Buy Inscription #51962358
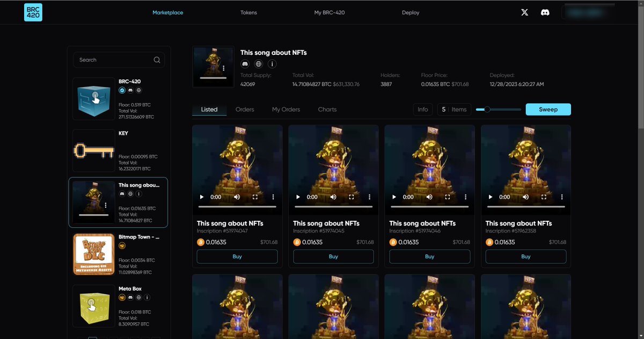The height and width of the screenshot is (339, 644). click(526, 257)
